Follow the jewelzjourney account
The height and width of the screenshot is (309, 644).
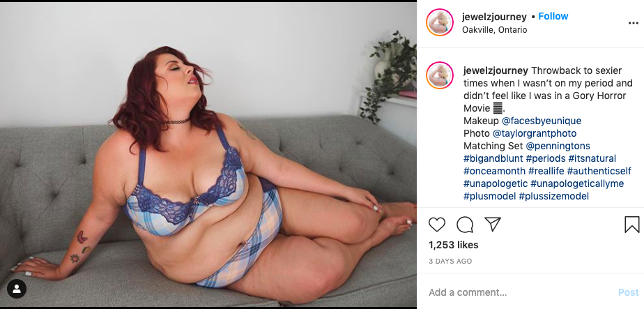[553, 17]
